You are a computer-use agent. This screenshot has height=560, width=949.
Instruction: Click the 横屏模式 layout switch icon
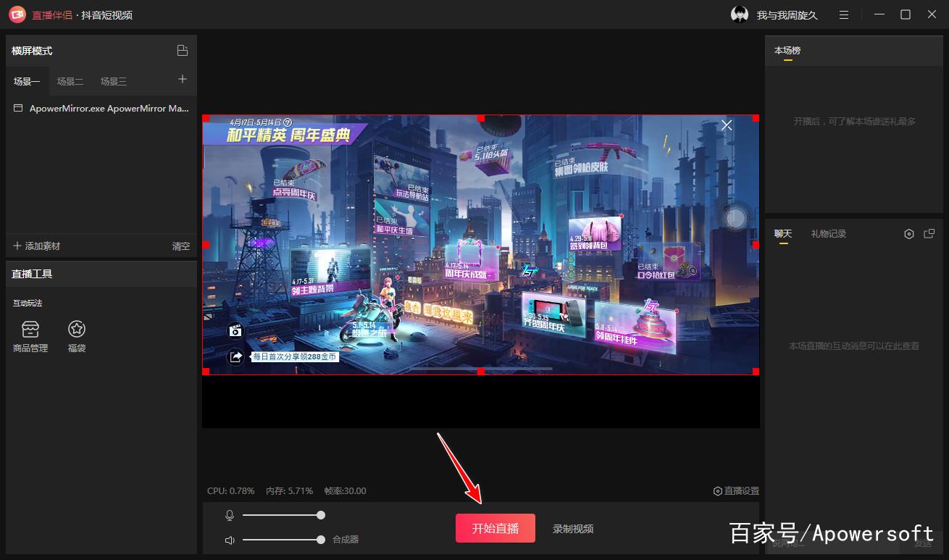click(x=183, y=51)
